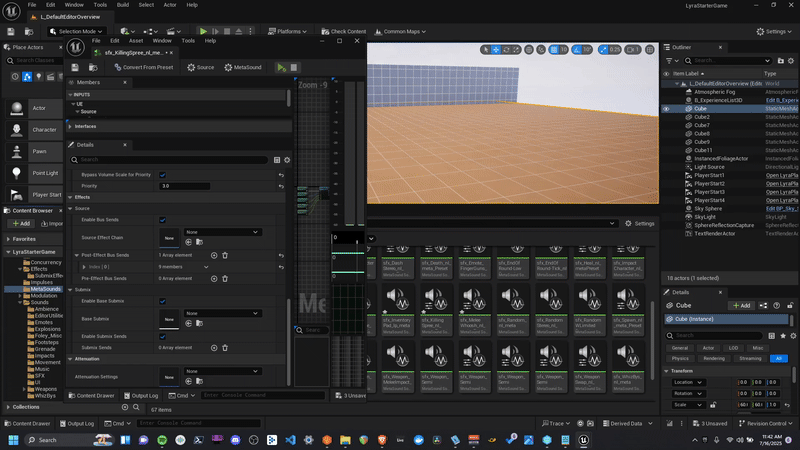Open the main editor Settings dropdown
The height and width of the screenshot is (450, 800).
point(774,32)
